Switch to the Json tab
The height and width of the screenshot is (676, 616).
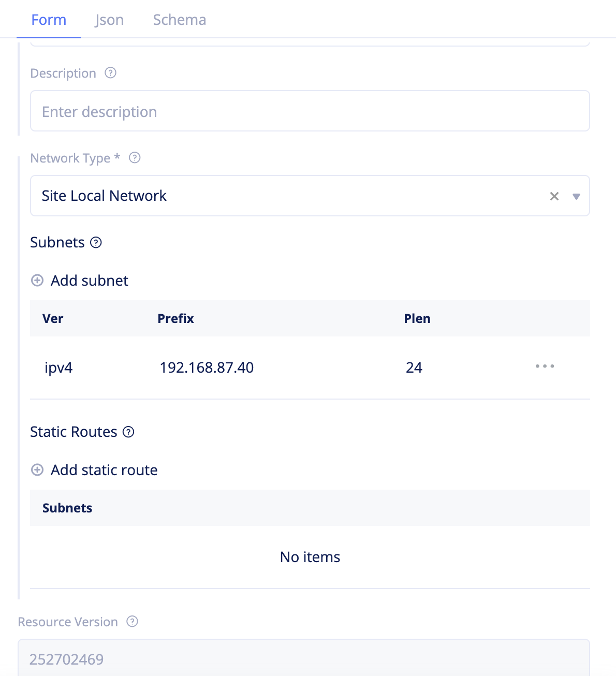click(109, 20)
